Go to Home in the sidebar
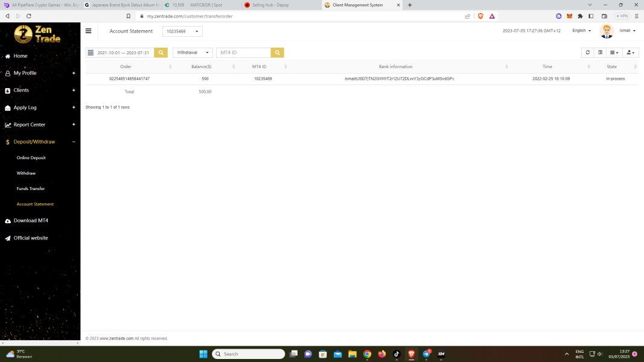This screenshot has height=362, width=644. coord(21,56)
